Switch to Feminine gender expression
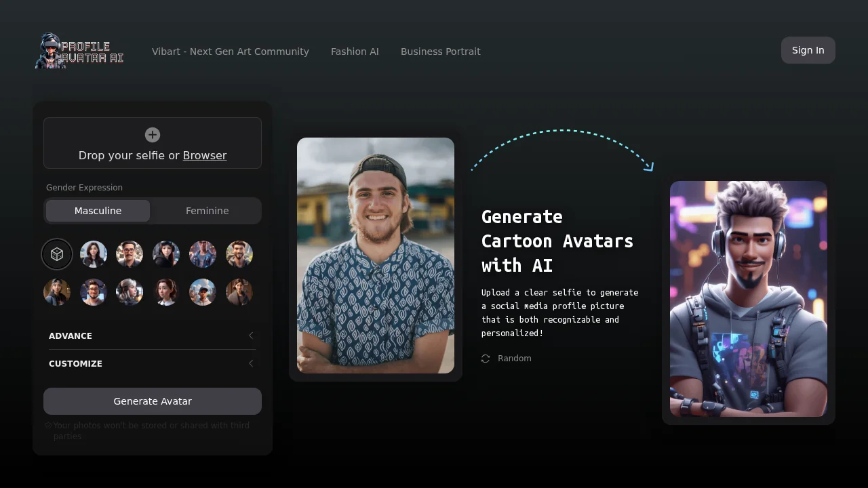The width and height of the screenshot is (868, 488). click(x=207, y=211)
